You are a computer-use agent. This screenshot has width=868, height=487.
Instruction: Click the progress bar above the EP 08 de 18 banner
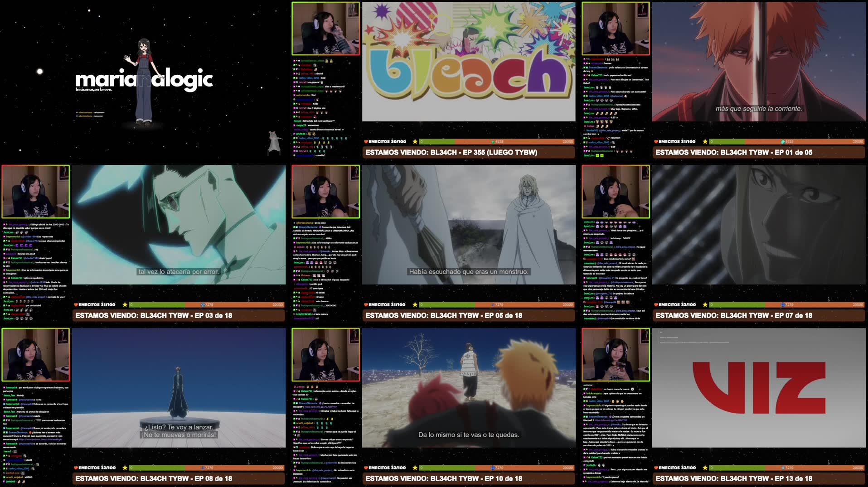point(207,468)
